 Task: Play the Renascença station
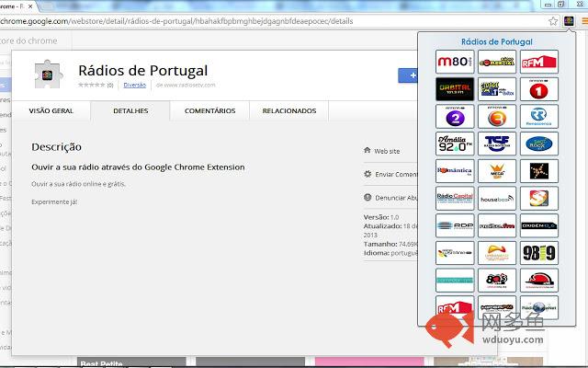[539, 117]
